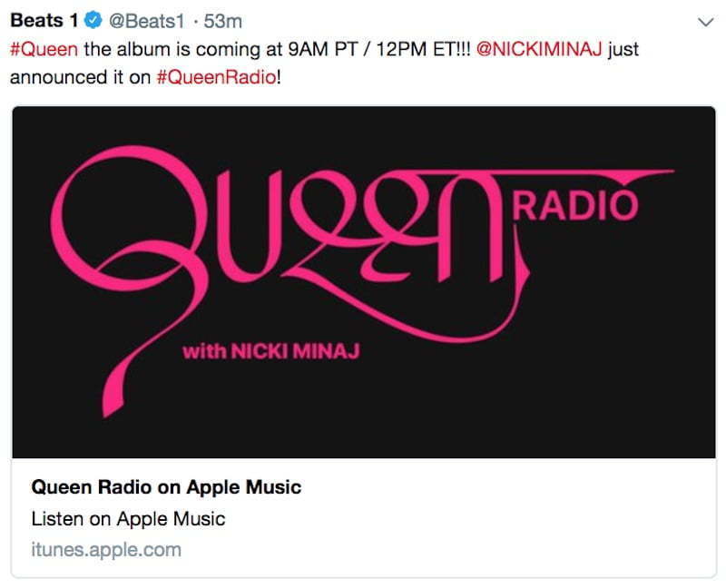Click the Queen Radio card image

pyautogui.click(x=364, y=282)
